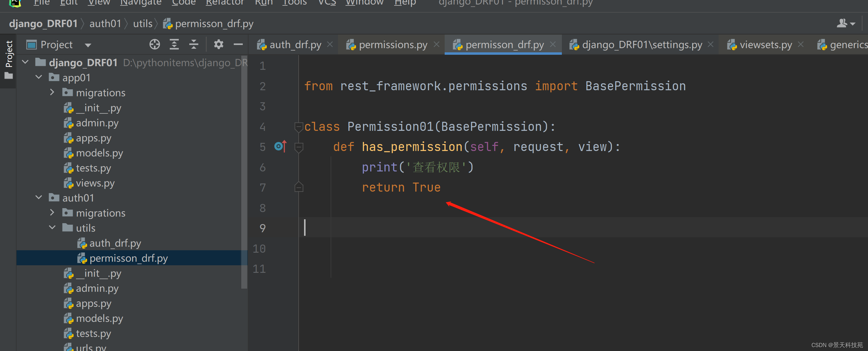Open the View menu
Screen dimensions: 868x351
pyautogui.click(x=99, y=3)
